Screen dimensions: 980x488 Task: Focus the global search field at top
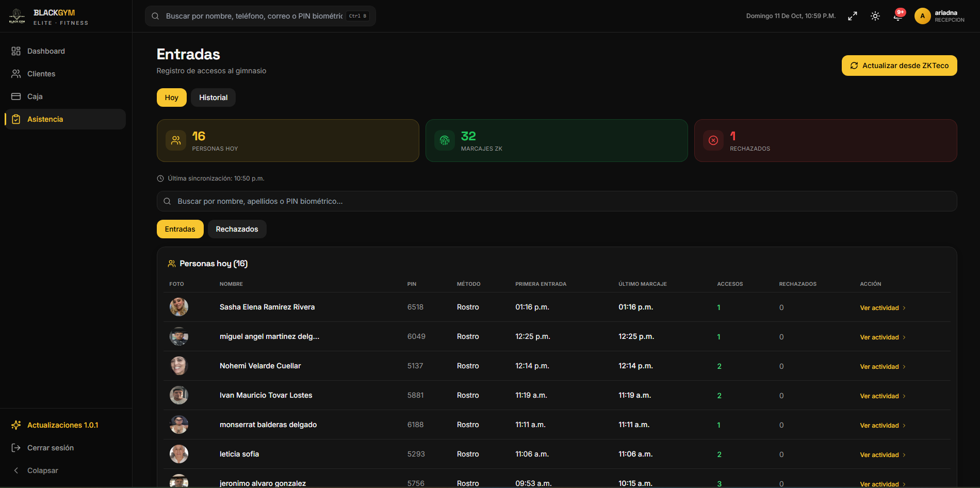[260, 16]
